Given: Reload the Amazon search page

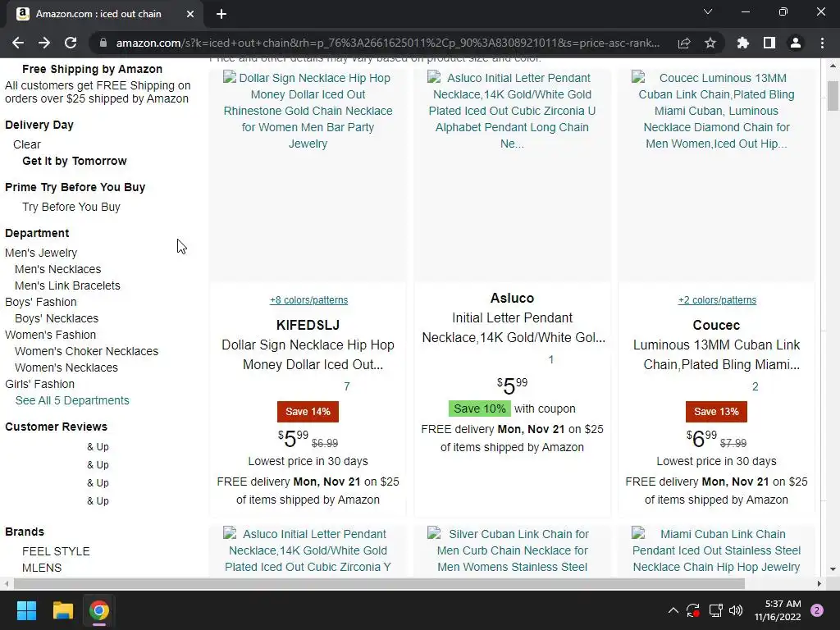Looking at the screenshot, I should pyautogui.click(x=71, y=43).
